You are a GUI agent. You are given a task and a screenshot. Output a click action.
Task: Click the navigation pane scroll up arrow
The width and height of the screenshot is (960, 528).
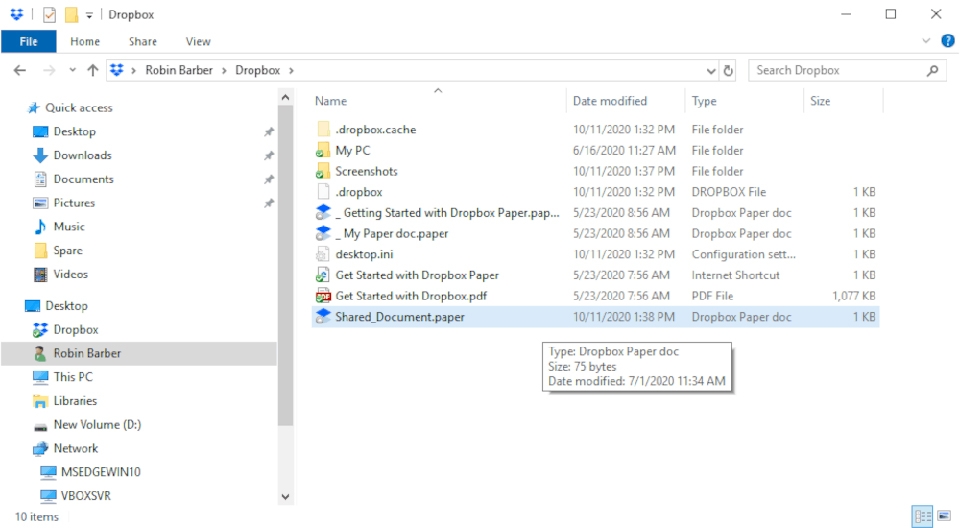tap(285, 97)
